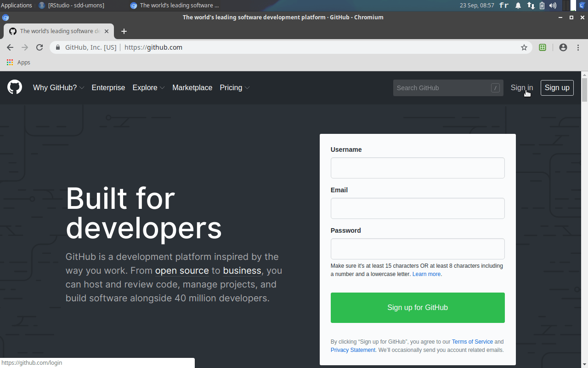Image resolution: width=588 pixels, height=368 pixels.
Task: Click the battery charging indicator
Action: 542,6
